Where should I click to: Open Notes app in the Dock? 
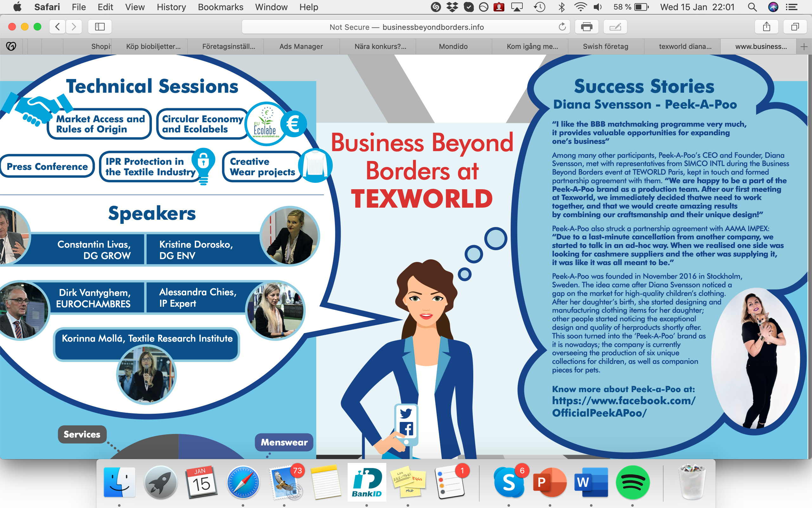(325, 483)
